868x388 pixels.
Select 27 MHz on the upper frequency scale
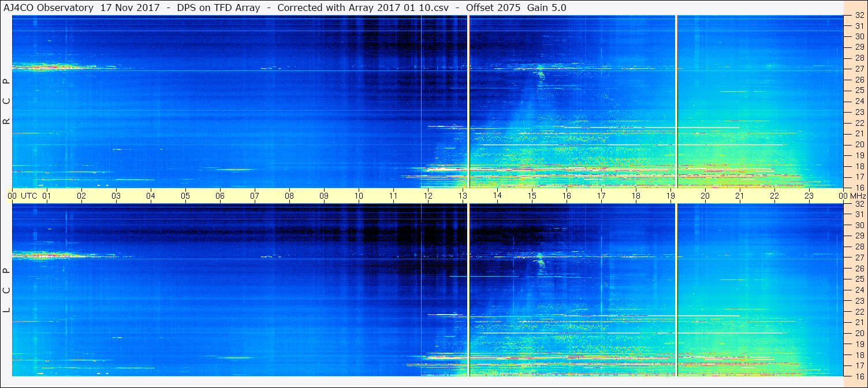pos(859,69)
